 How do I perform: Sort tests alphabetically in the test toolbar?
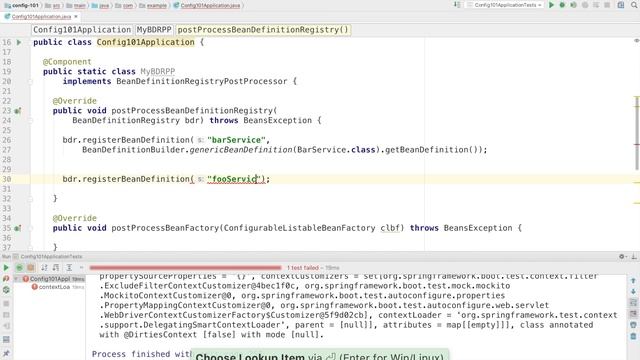44,268
